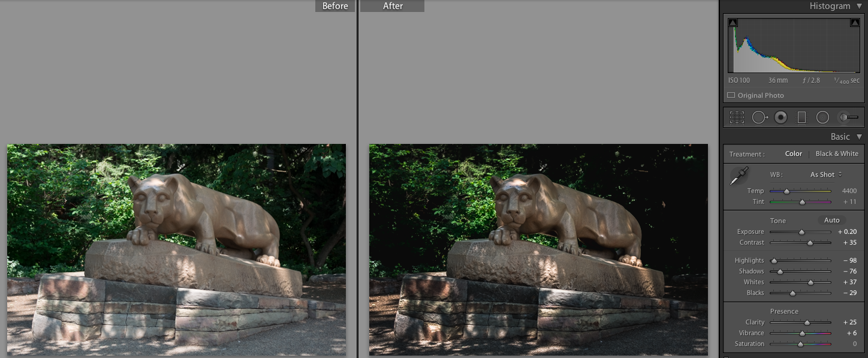Toggle shadow clipping indicator in histogram
This screenshot has height=358, width=868.
(x=733, y=23)
